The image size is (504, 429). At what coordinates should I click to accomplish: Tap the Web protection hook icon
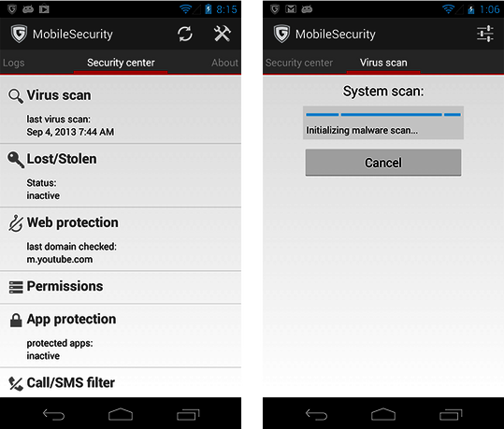click(x=16, y=223)
